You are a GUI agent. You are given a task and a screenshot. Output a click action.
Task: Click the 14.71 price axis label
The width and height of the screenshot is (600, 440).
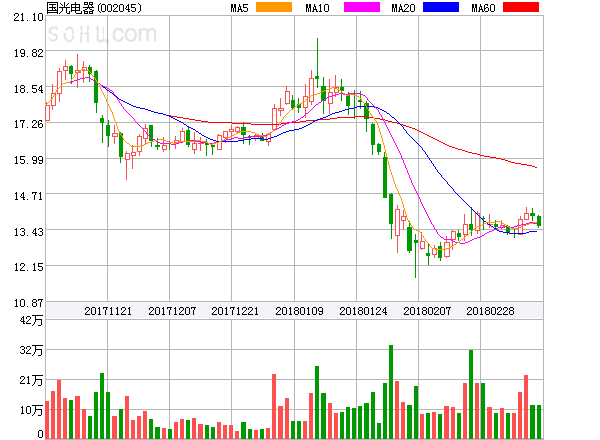(29, 196)
